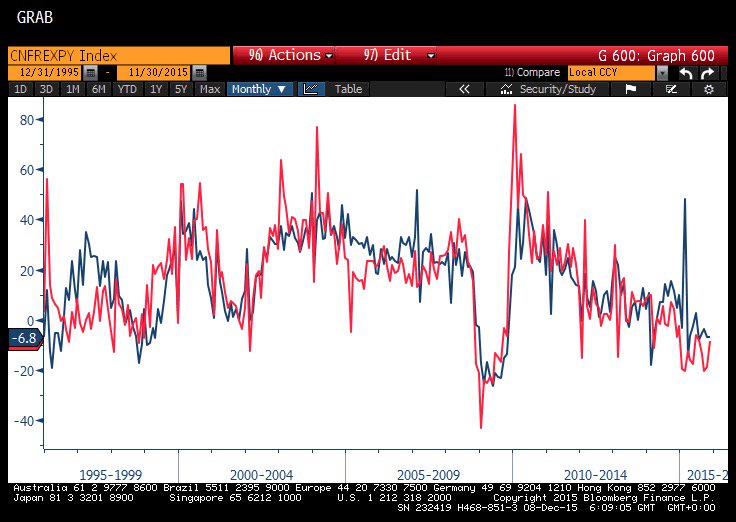Open chart settings gear icon
Viewport: 736px width, 522px height.
point(709,89)
